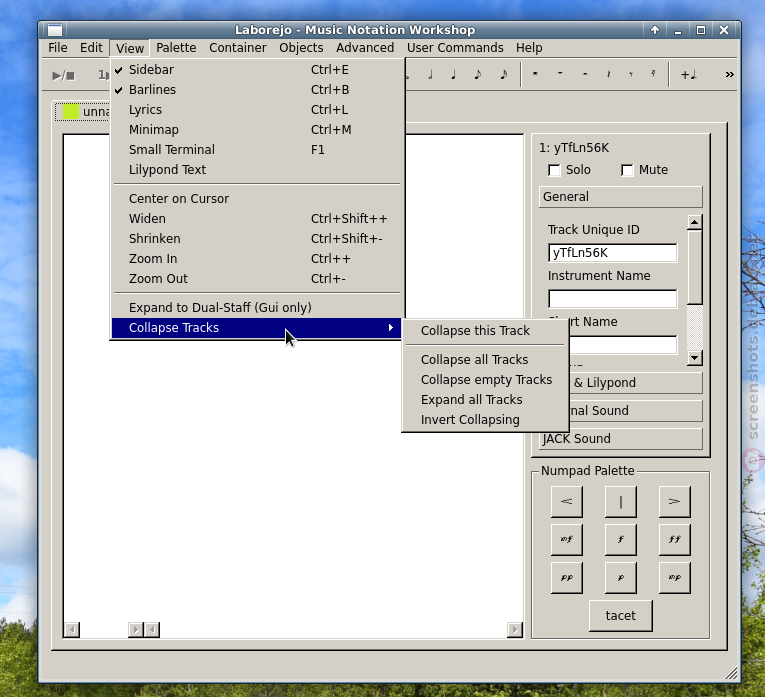Toggle Lyrics view in the View menu
The image size is (765, 697).
point(258,110)
